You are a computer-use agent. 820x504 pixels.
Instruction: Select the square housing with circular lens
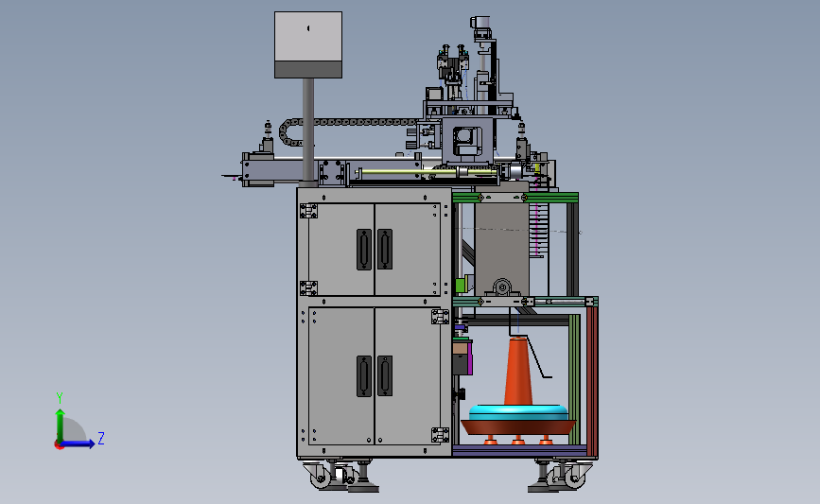coord(467,141)
